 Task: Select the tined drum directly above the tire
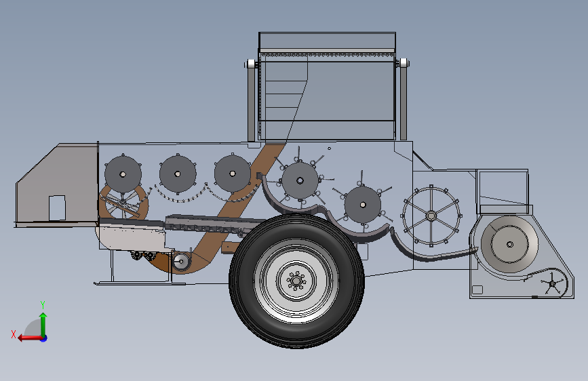[x=300, y=181]
